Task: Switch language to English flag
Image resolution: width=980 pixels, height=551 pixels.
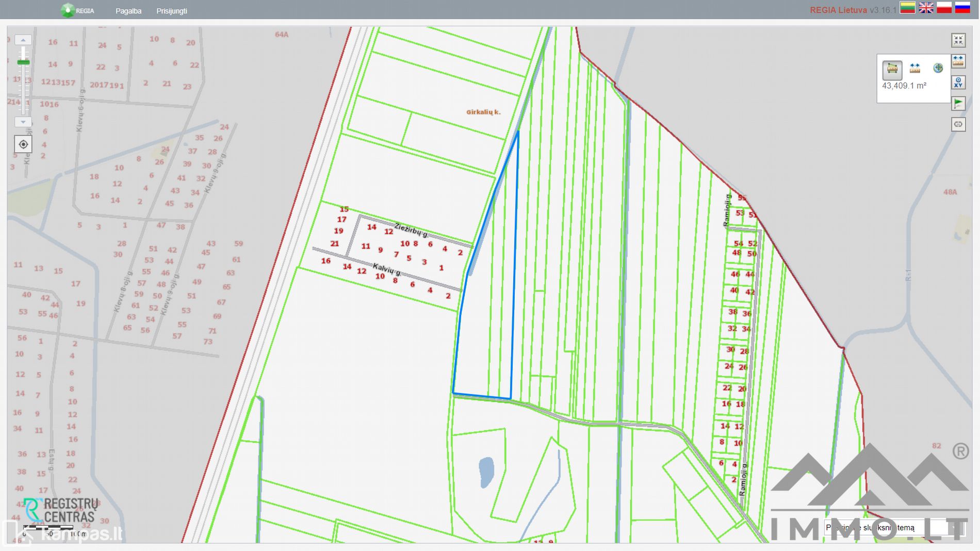Action: point(926,8)
